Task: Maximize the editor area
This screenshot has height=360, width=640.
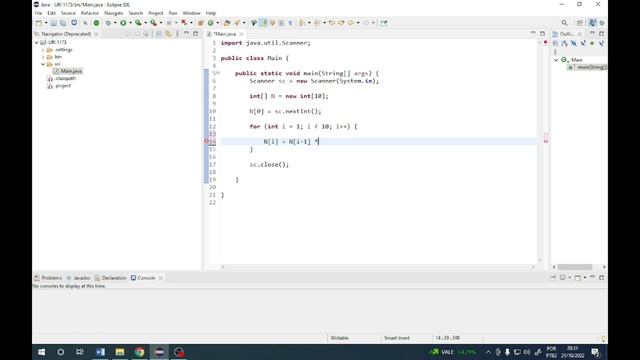Action: [x=542, y=34]
